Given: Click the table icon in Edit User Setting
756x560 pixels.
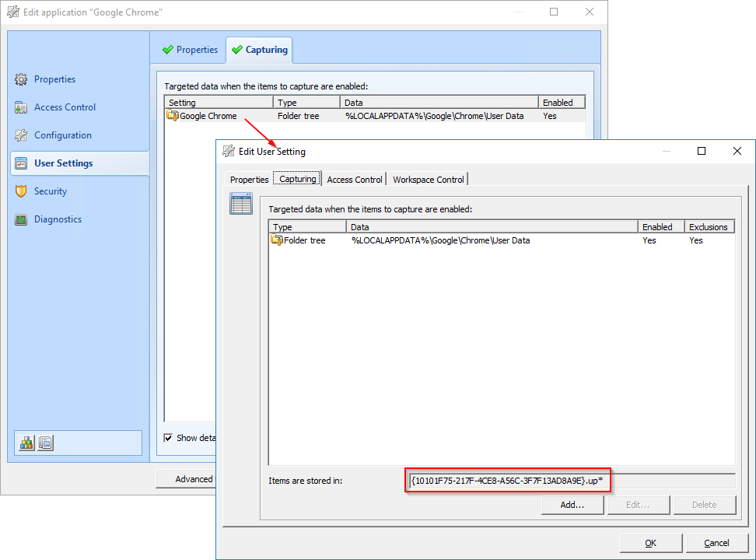Looking at the screenshot, I should 241,203.
